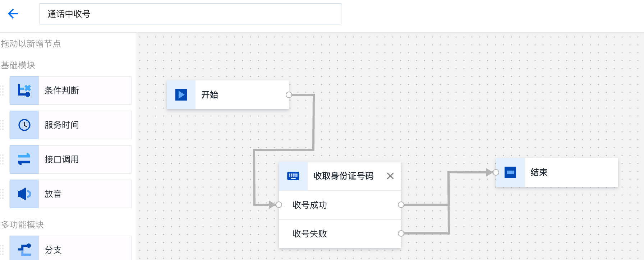
Task: Click the 收号失败 output connector circle
Action: pyautogui.click(x=401, y=233)
